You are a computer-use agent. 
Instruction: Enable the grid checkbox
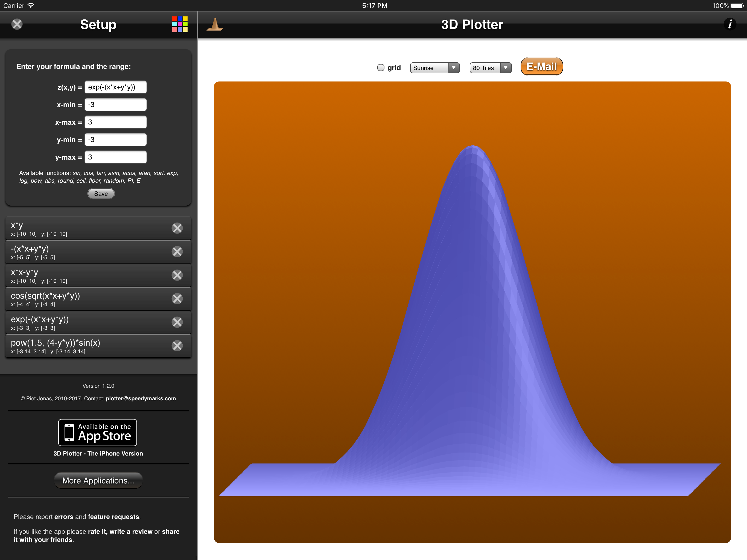point(381,68)
